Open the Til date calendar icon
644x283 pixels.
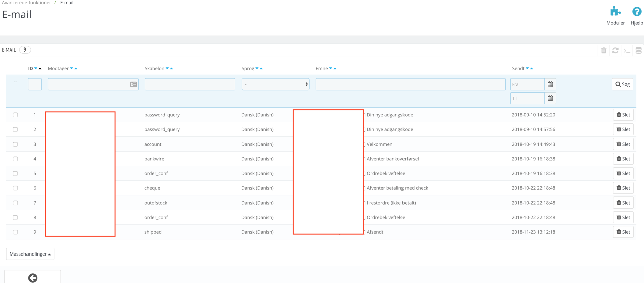pyautogui.click(x=550, y=98)
